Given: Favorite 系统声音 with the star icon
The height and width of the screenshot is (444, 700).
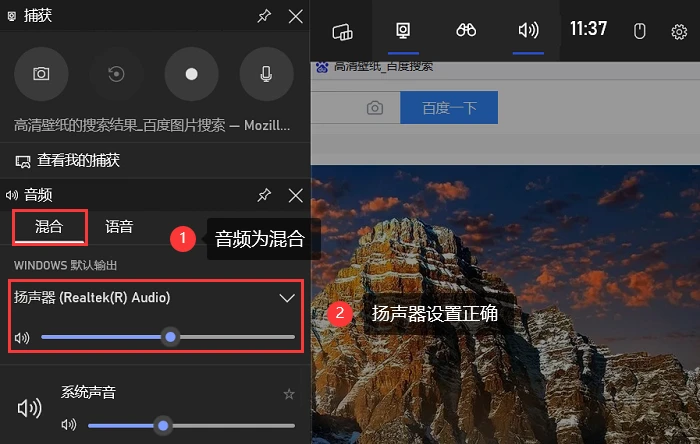Looking at the screenshot, I should pos(289,394).
